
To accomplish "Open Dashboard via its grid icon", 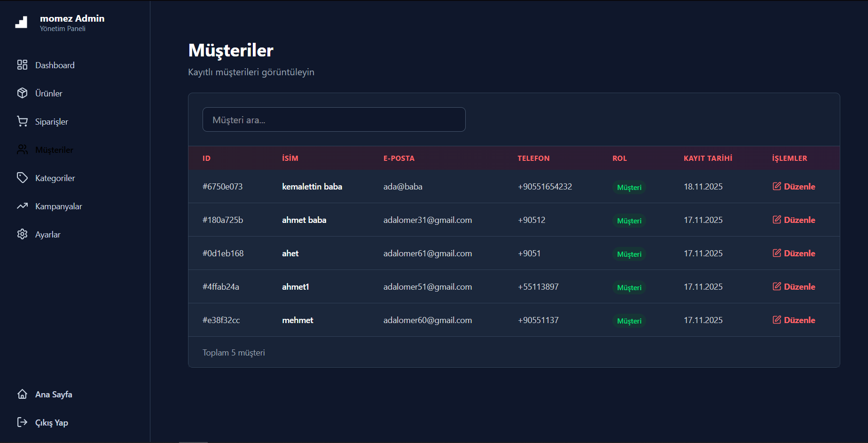I will (22, 65).
